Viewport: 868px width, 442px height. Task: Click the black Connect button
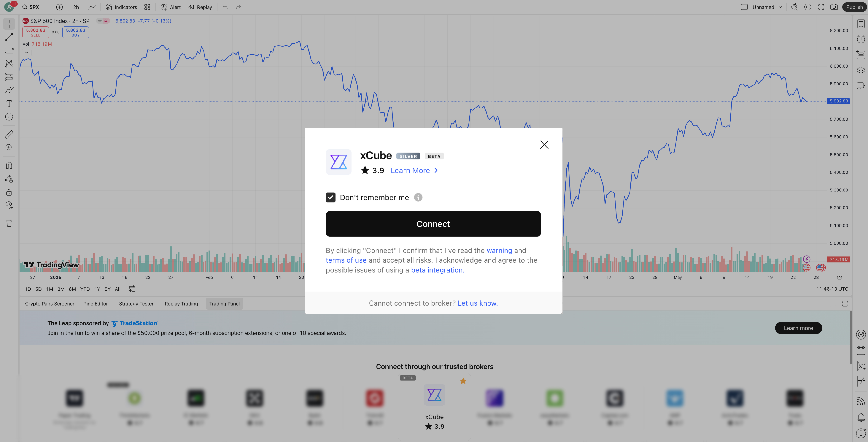click(433, 224)
